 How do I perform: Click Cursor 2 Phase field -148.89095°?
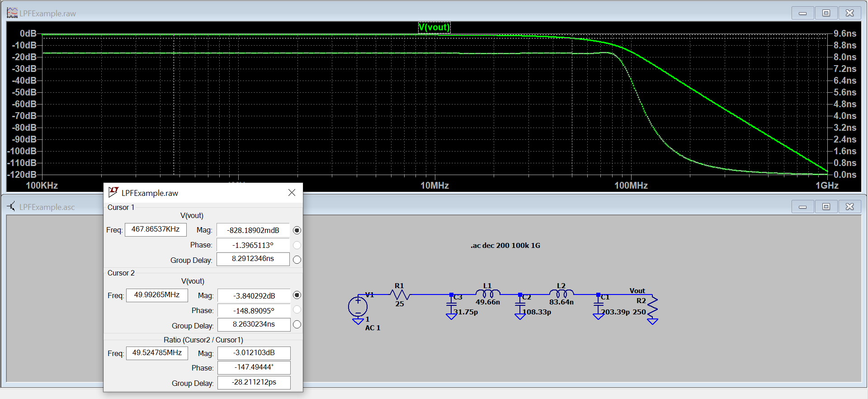(x=254, y=311)
